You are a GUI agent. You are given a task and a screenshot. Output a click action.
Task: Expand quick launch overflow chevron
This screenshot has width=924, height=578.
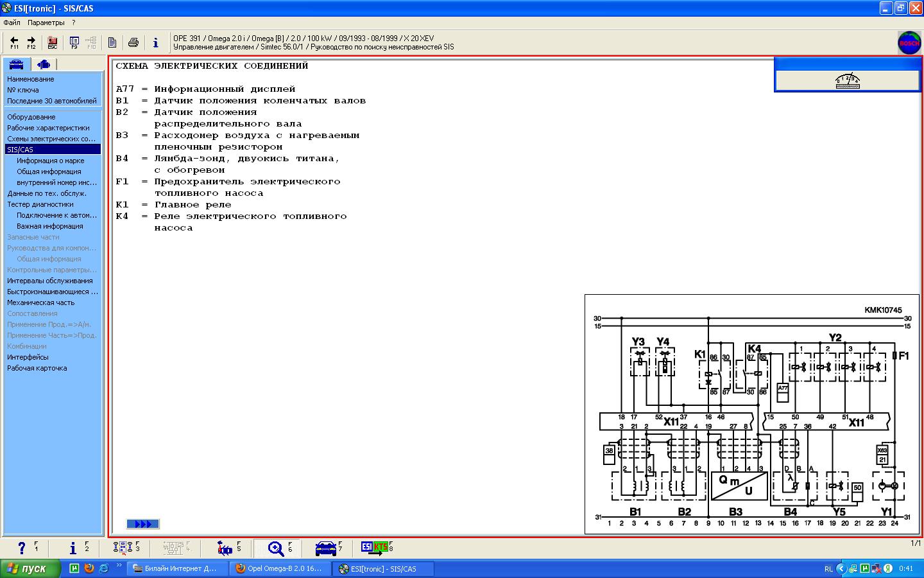(x=119, y=566)
